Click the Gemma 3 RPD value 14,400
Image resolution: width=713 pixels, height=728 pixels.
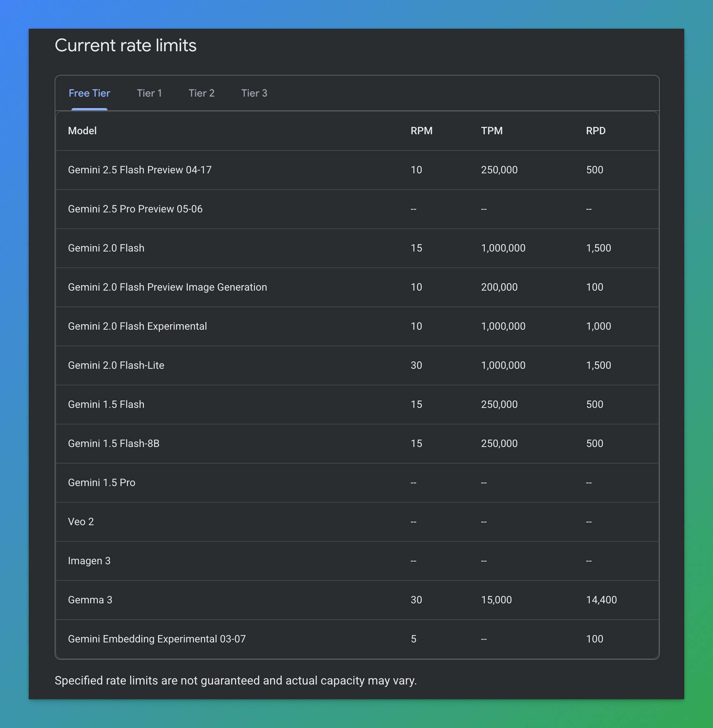click(x=601, y=600)
